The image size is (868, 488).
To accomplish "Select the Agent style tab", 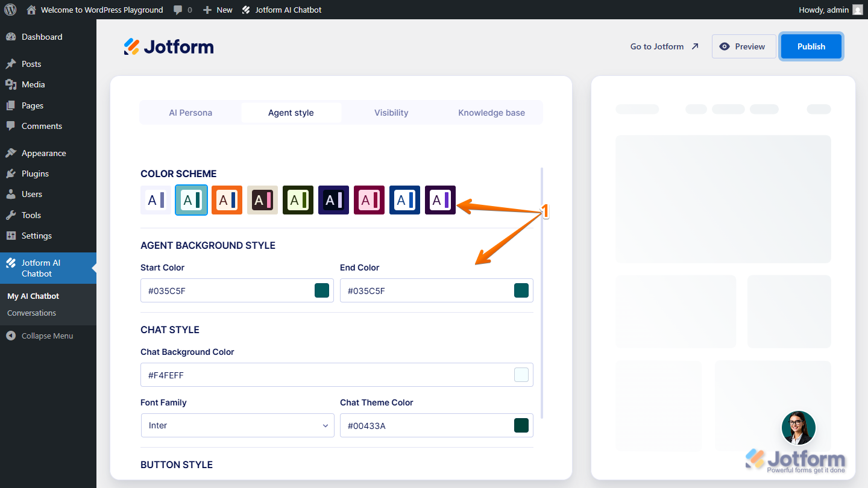I will click(x=291, y=113).
